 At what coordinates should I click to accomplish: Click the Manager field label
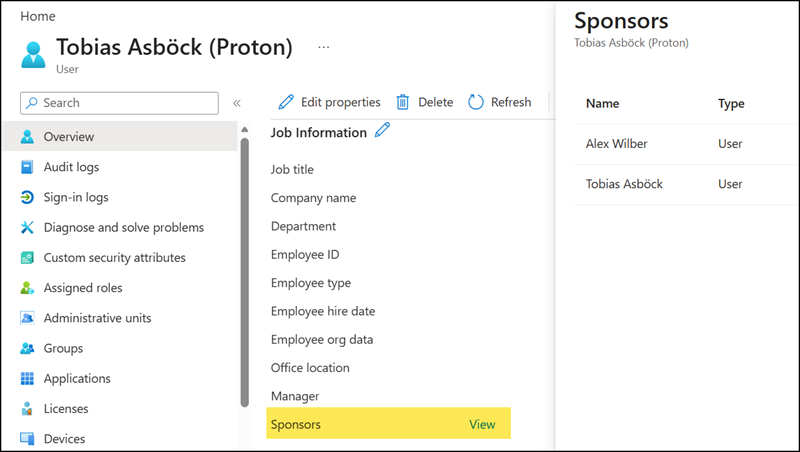295,396
